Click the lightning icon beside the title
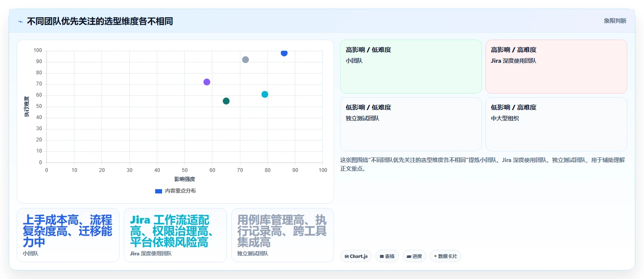This screenshot has height=279, width=644. click(20, 21)
